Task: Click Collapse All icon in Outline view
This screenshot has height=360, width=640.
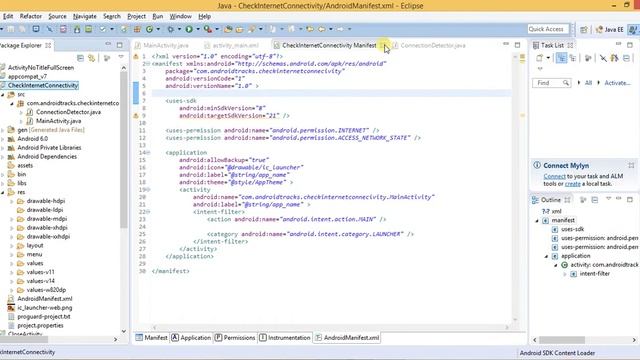Action: pyautogui.click(x=595, y=200)
